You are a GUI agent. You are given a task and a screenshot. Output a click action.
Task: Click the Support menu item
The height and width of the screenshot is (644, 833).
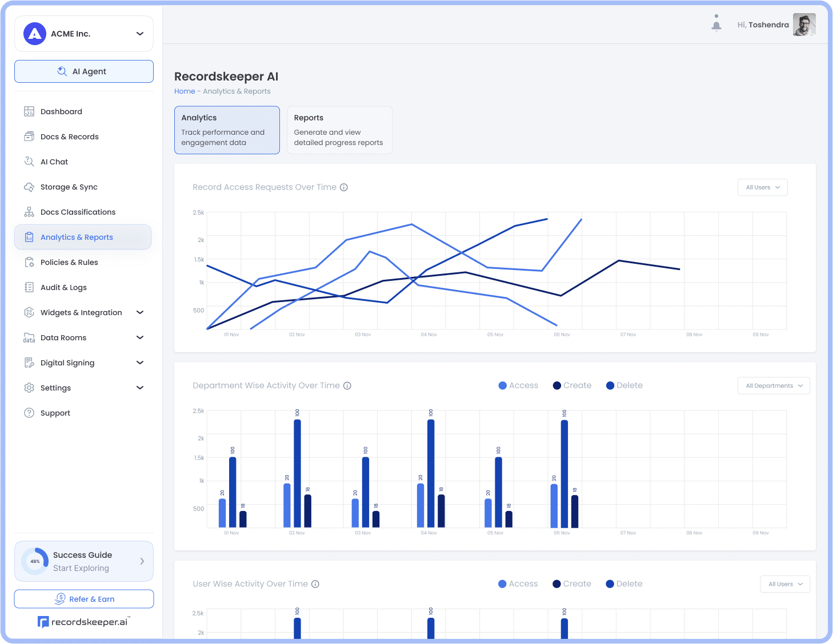[x=83, y=413]
